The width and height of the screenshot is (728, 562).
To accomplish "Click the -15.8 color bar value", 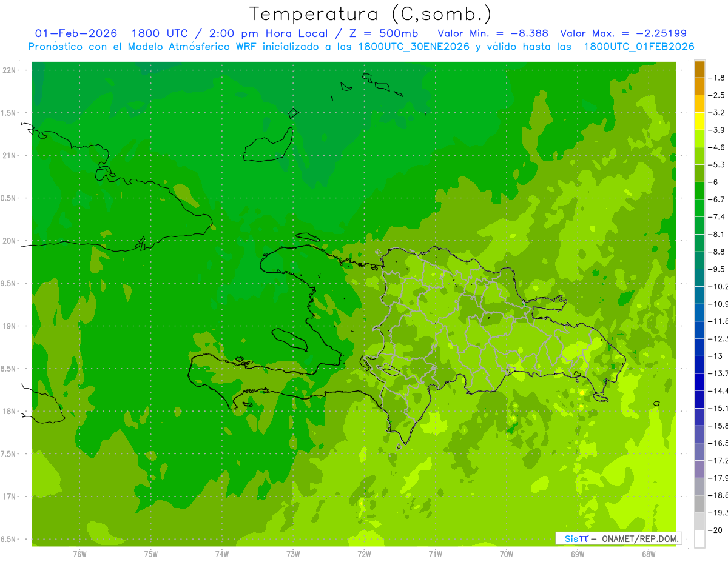I will coord(718,426).
